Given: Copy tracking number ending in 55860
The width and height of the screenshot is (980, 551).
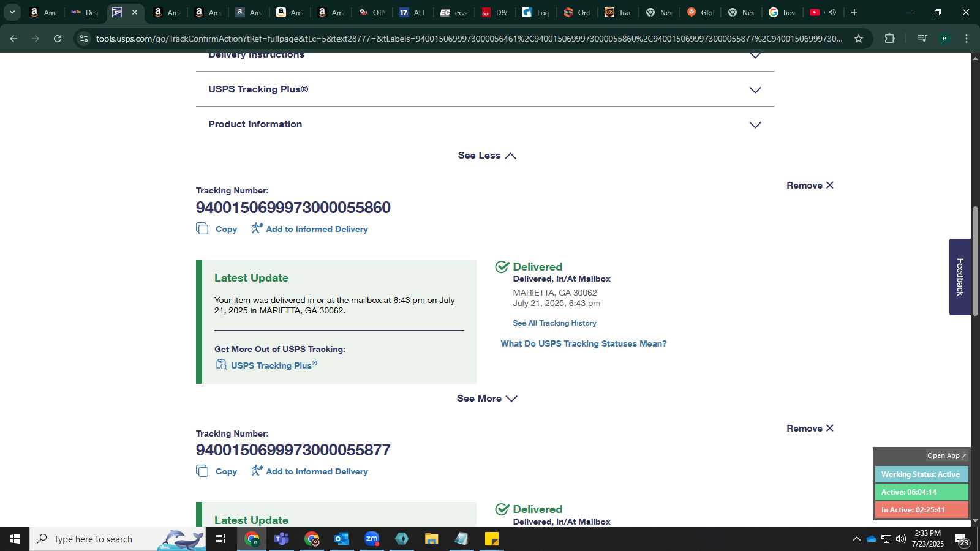Looking at the screenshot, I should 217,229.
